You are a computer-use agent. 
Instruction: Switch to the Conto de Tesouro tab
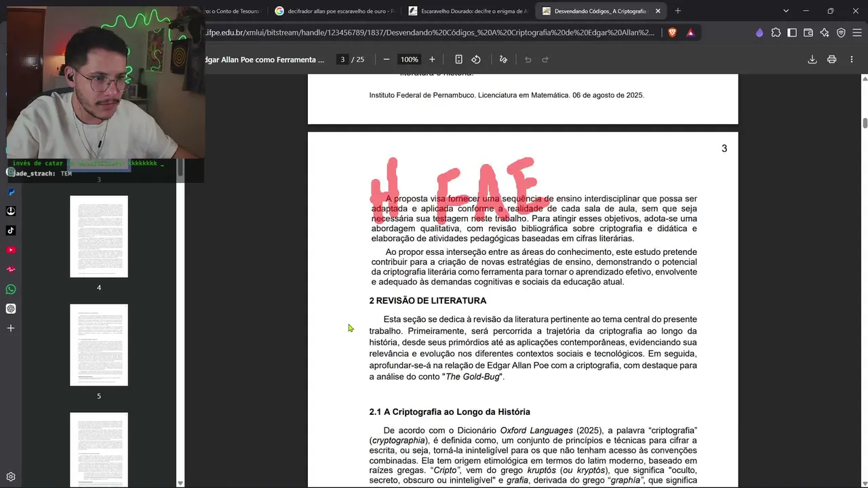point(234,11)
